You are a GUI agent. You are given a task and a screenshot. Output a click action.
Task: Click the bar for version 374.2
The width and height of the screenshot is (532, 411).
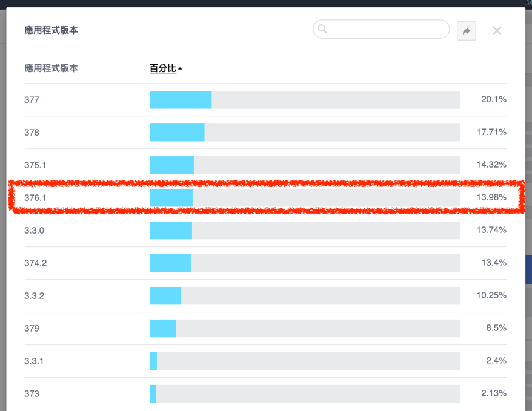[170, 263]
